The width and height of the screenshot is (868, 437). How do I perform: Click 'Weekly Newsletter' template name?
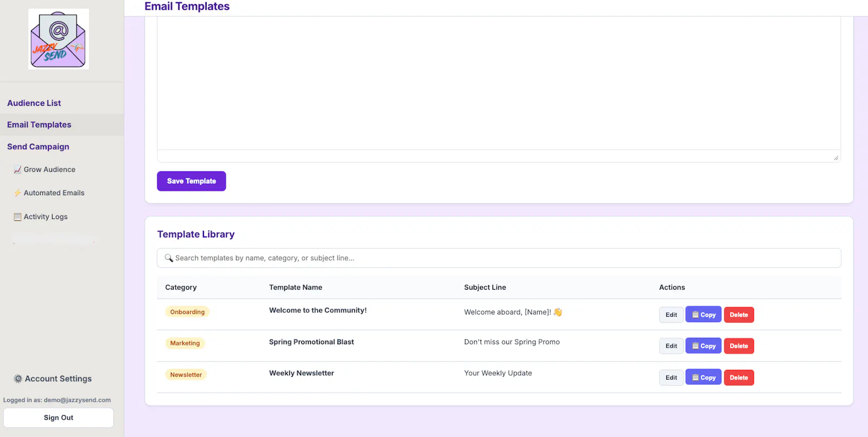pyautogui.click(x=302, y=373)
